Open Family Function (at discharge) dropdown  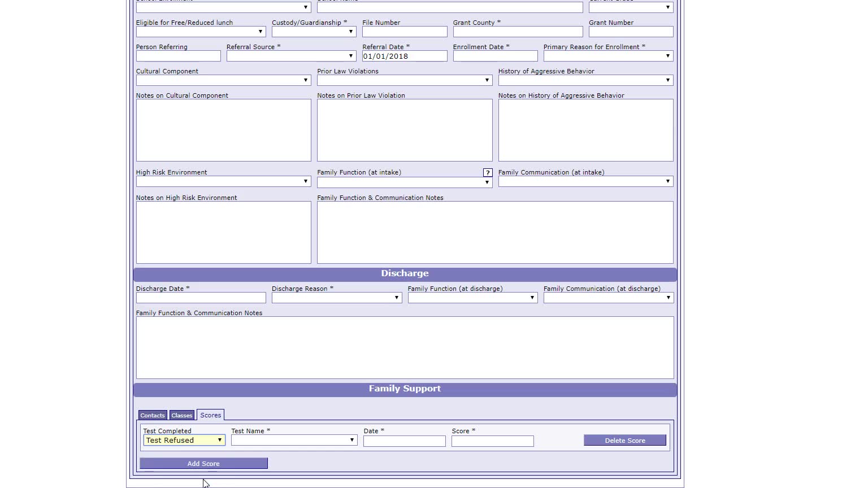pyautogui.click(x=472, y=298)
